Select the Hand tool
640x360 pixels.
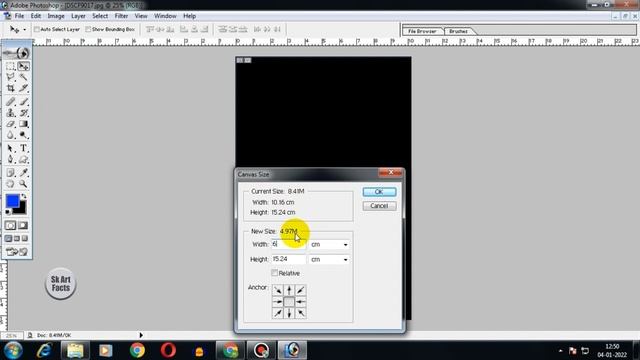[x=11, y=184]
